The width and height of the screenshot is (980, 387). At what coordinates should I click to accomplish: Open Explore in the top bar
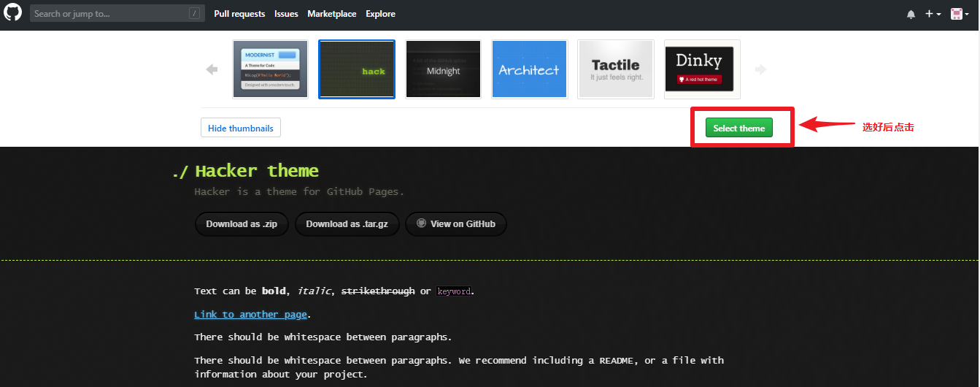click(x=380, y=14)
